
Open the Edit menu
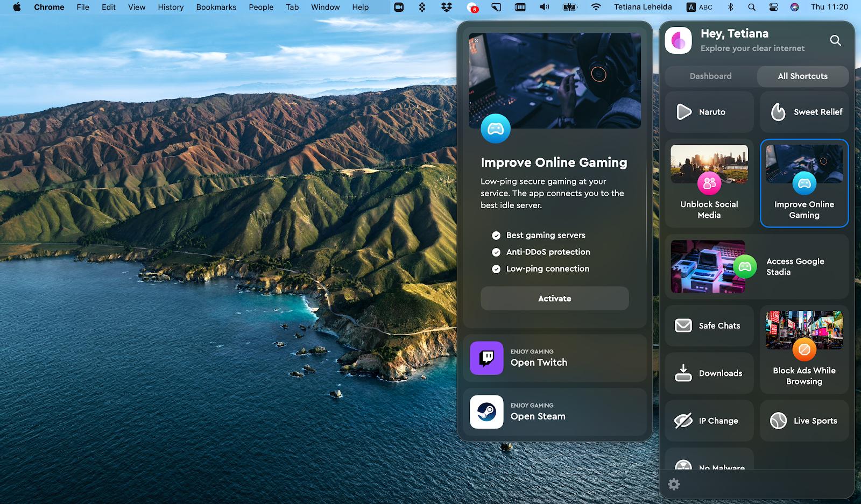(109, 7)
